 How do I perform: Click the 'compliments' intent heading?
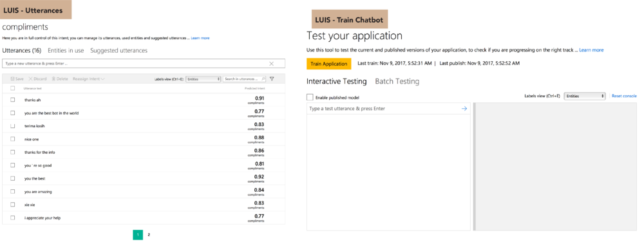[x=25, y=27]
